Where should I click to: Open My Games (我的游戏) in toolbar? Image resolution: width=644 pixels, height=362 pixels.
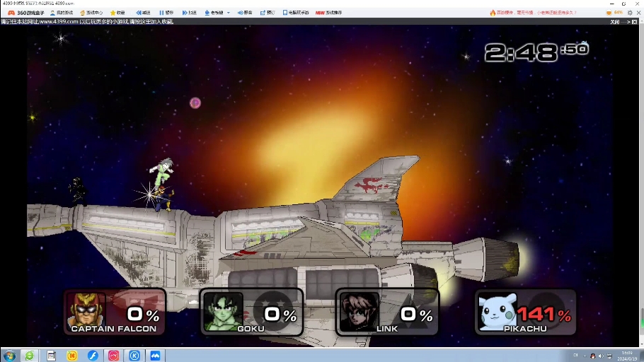tap(62, 13)
